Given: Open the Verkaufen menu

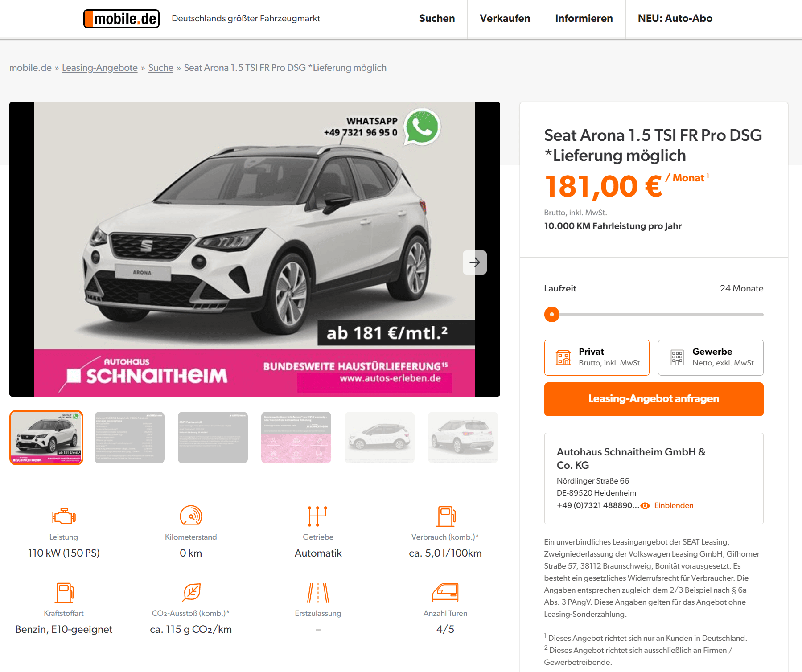Looking at the screenshot, I should click(505, 19).
